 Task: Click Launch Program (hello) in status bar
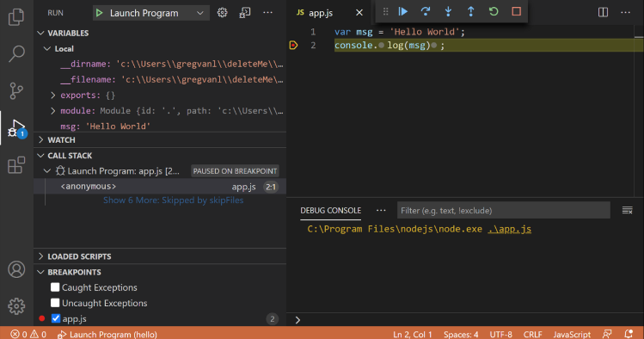[107, 334]
